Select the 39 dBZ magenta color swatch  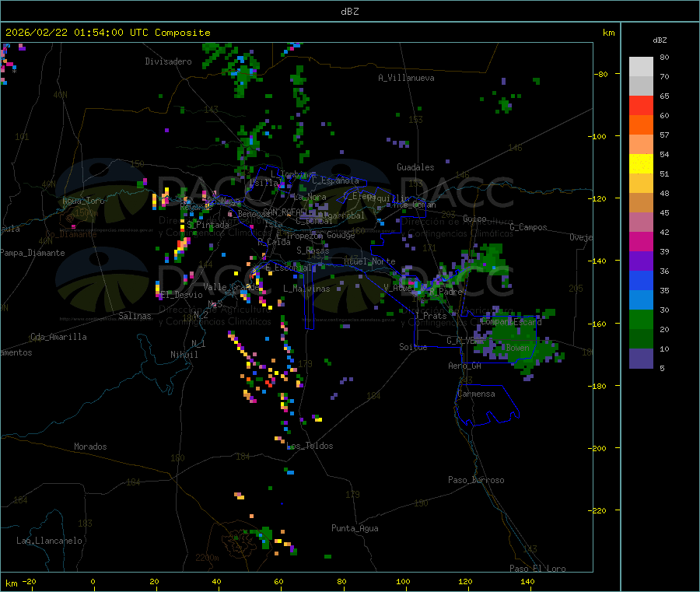coord(641,241)
